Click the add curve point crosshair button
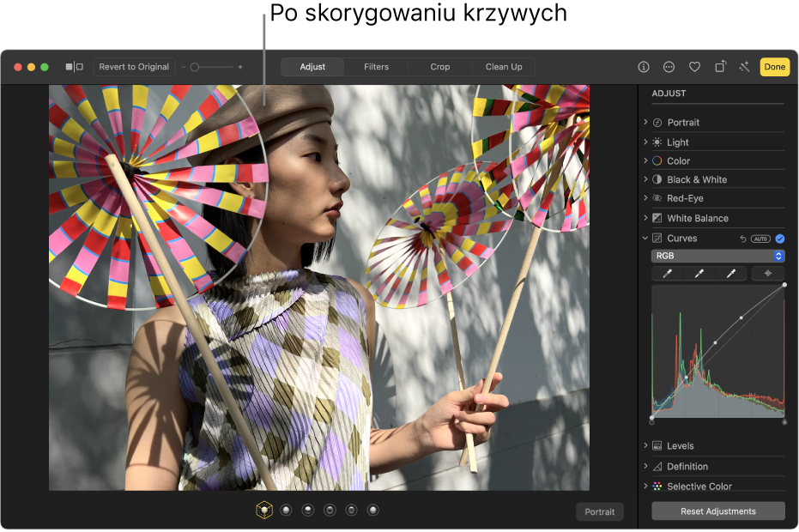The height and width of the screenshot is (532, 799). click(x=767, y=274)
